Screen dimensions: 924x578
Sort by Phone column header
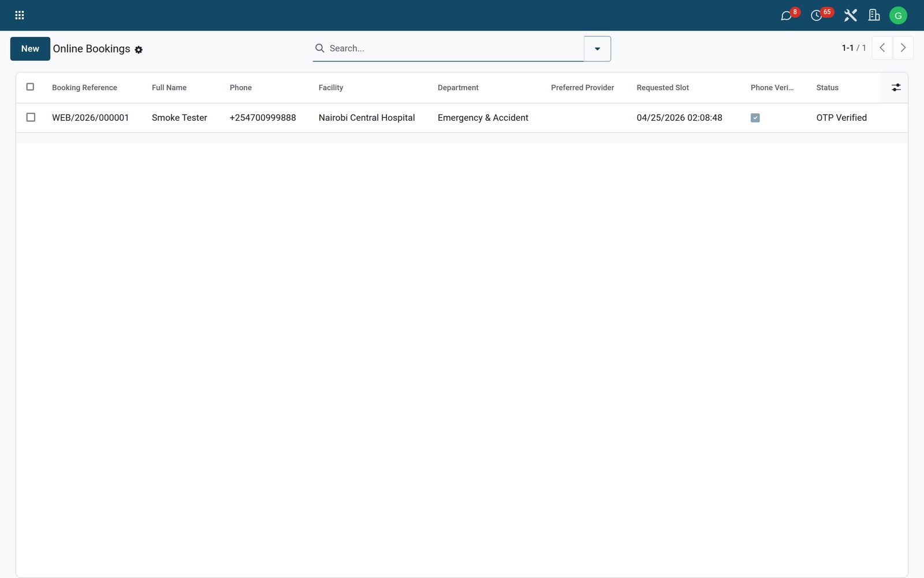[241, 88]
